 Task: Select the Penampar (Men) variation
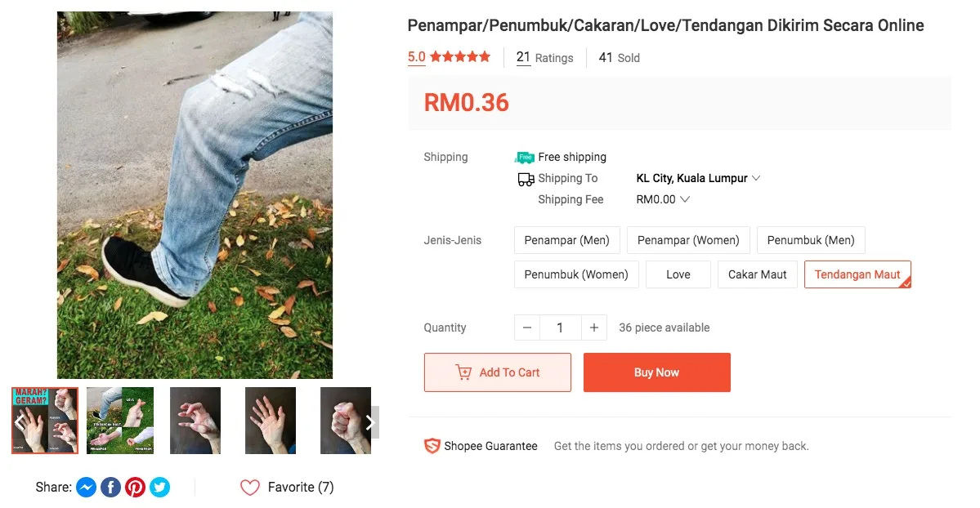566,240
